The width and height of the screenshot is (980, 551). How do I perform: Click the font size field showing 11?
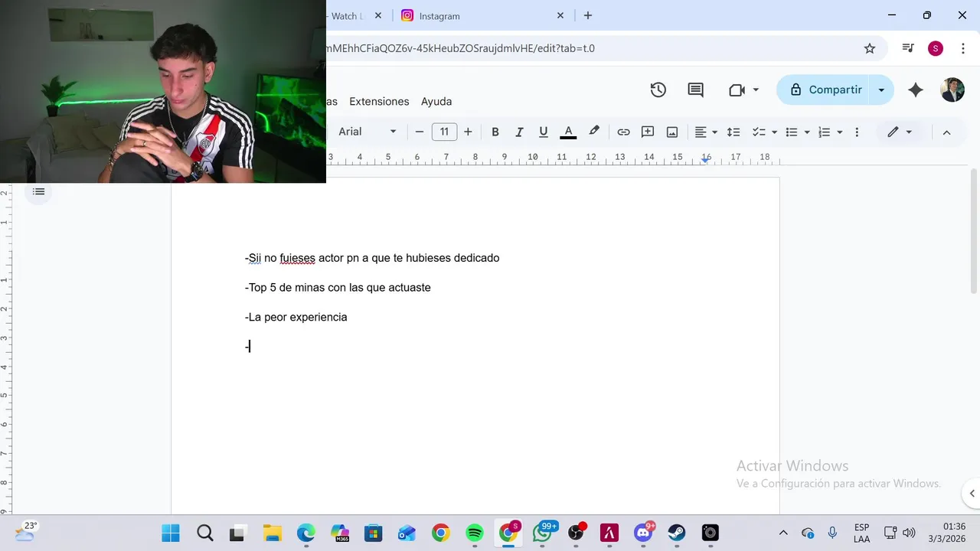click(444, 132)
